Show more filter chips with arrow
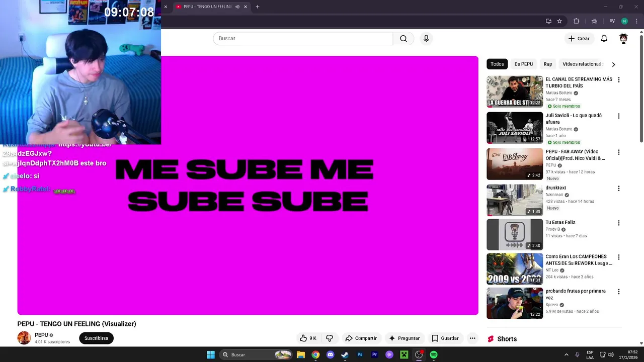The image size is (644, 362). pos(613,64)
